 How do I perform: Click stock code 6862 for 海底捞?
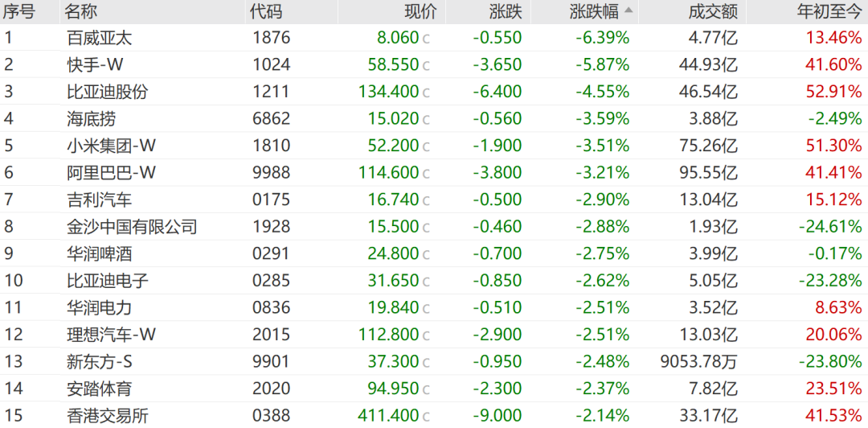270,119
